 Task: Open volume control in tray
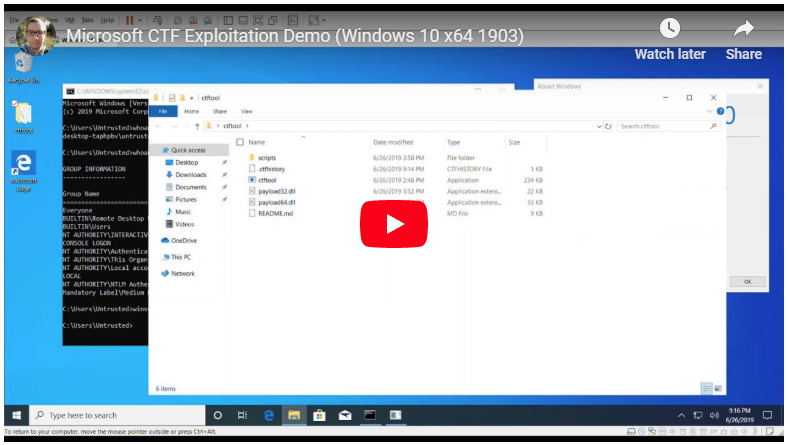[x=714, y=416]
